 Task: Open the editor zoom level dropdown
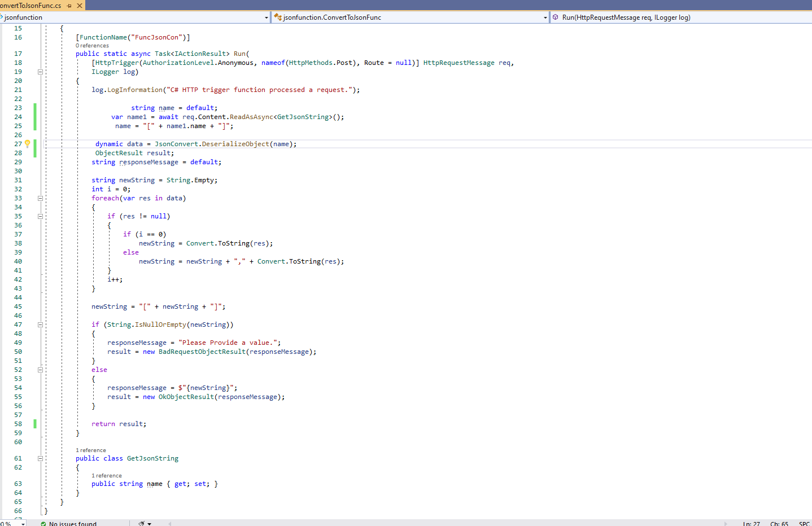[23, 524]
